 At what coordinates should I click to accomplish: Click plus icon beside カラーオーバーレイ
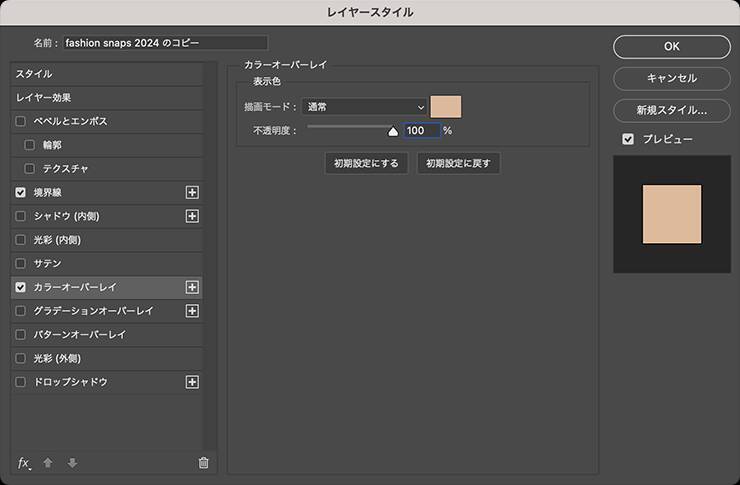[x=193, y=287]
